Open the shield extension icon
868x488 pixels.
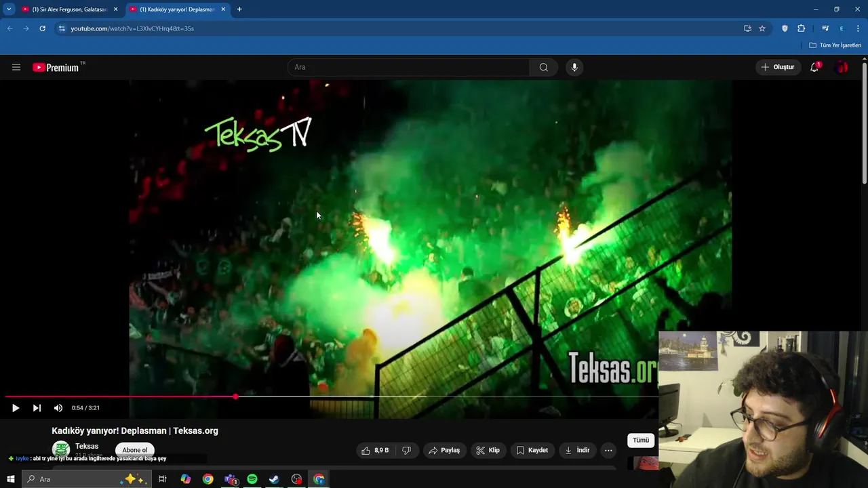785,28
